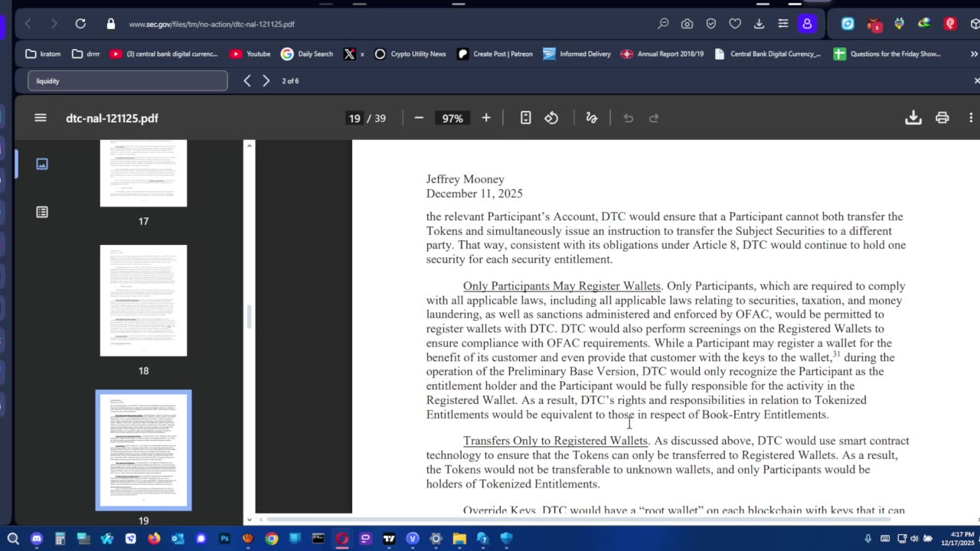This screenshot has height=551, width=980.
Task: Open PDF viewer more actions menu
Action: 971,118
